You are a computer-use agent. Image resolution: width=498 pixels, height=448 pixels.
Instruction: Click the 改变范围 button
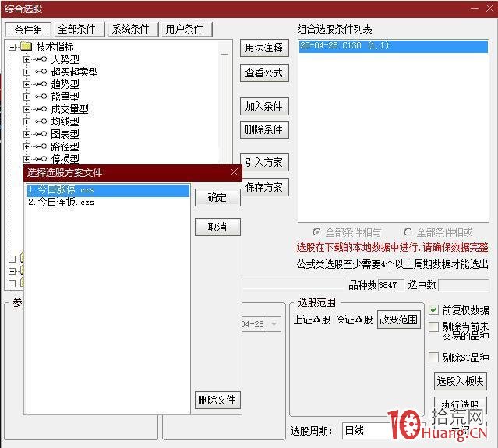point(399,319)
